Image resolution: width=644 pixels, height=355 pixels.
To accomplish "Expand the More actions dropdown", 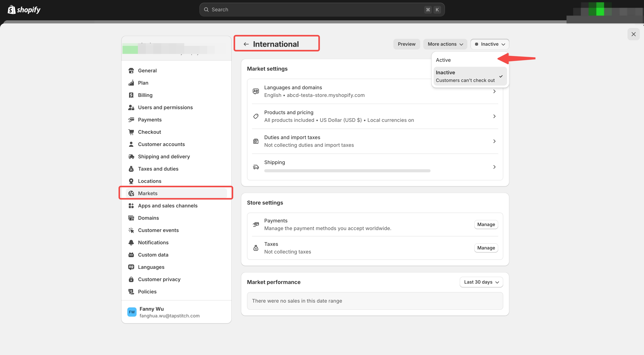I will pos(445,44).
